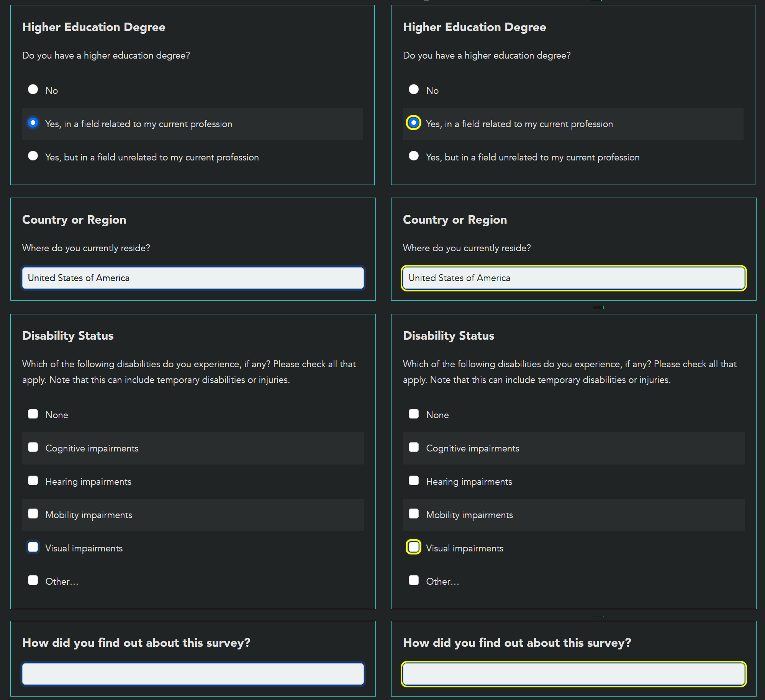Viewport: 765px width, 700px height.
Task: Choose the unrelated field option on the right form
Action: click(x=414, y=156)
